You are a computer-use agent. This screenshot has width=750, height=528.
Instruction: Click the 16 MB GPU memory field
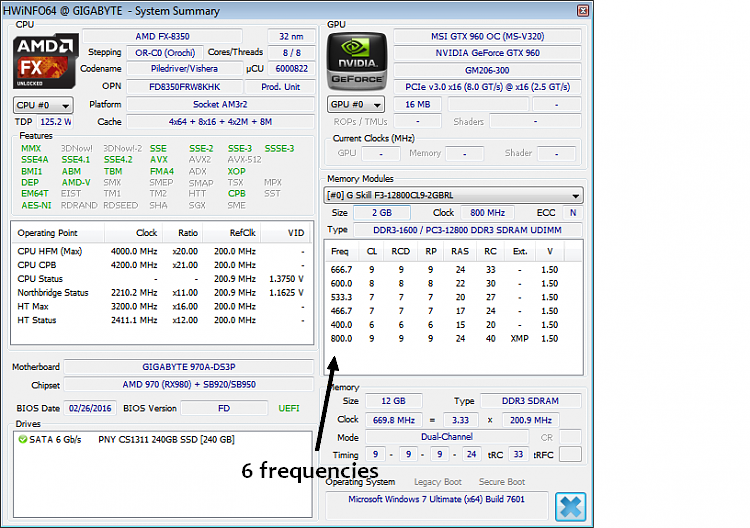[417, 104]
